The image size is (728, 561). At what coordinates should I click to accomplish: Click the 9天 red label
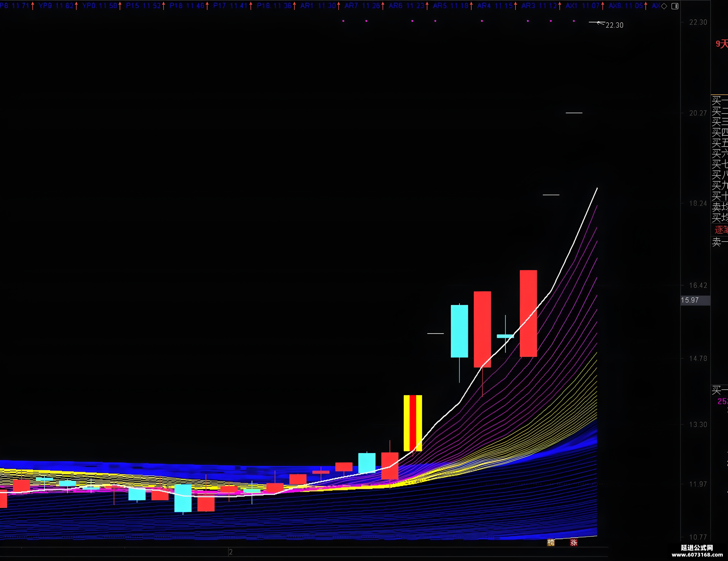(722, 44)
